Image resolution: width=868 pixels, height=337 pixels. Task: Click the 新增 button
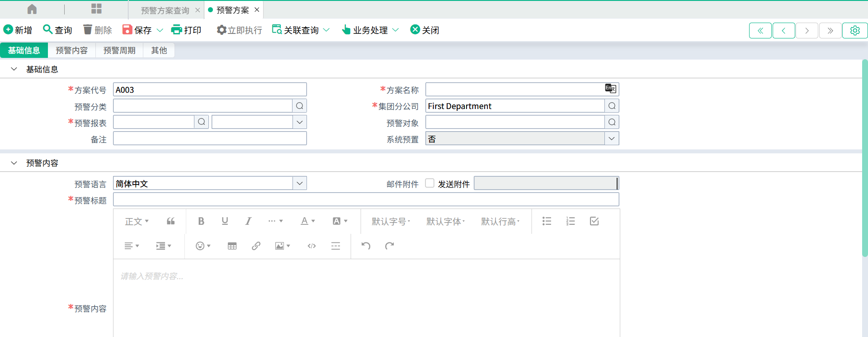pyautogui.click(x=18, y=30)
